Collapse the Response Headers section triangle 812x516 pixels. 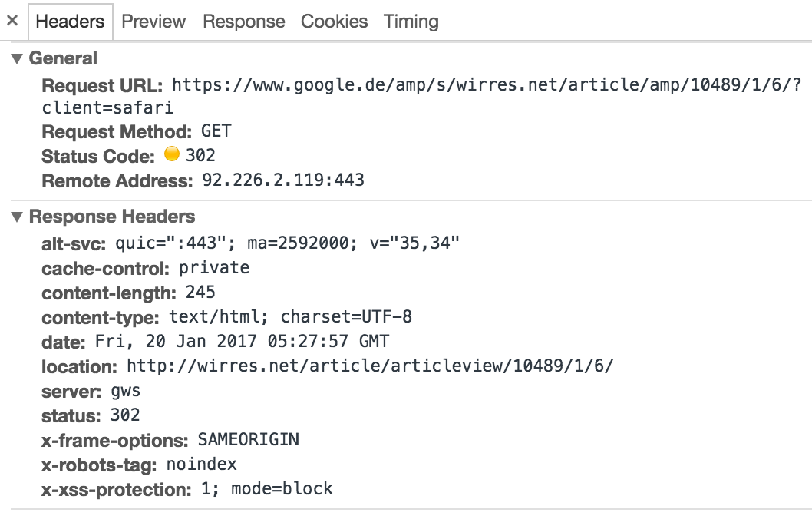pyautogui.click(x=18, y=217)
